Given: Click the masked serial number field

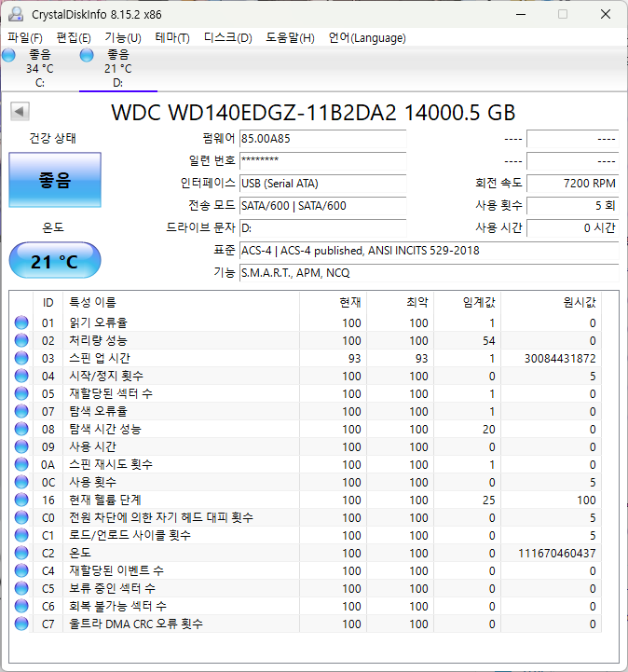Looking at the screenshot, I should [x=322, y=161].
